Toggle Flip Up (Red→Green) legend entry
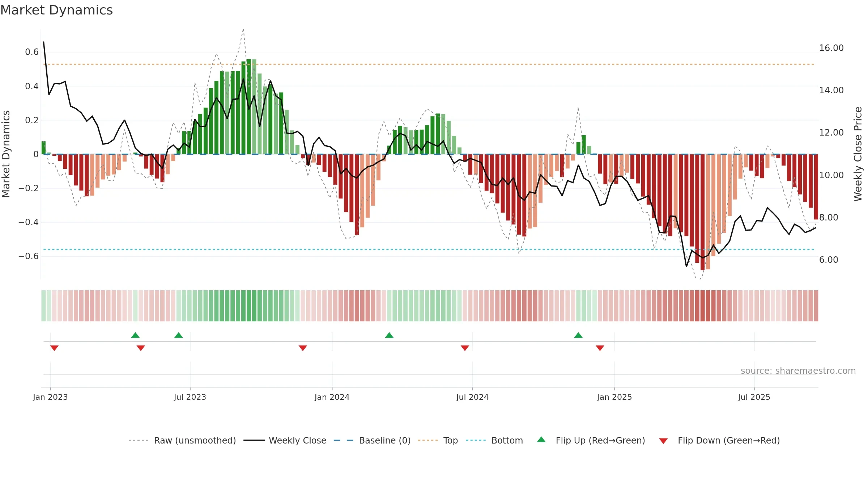868x488 pixels. (x=591, y=440)
